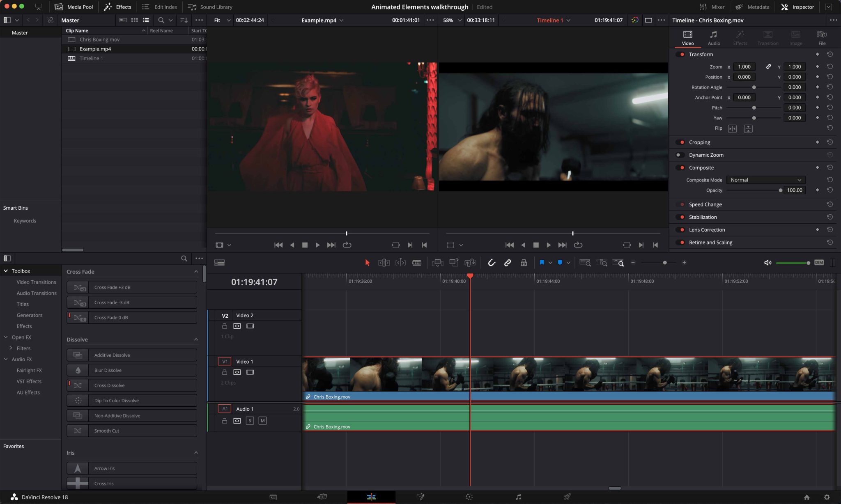Viewport: 841px width, 504px height.
Task: Enable Dynamic Zoom in the Inspector
Action: tap(679, 155)
